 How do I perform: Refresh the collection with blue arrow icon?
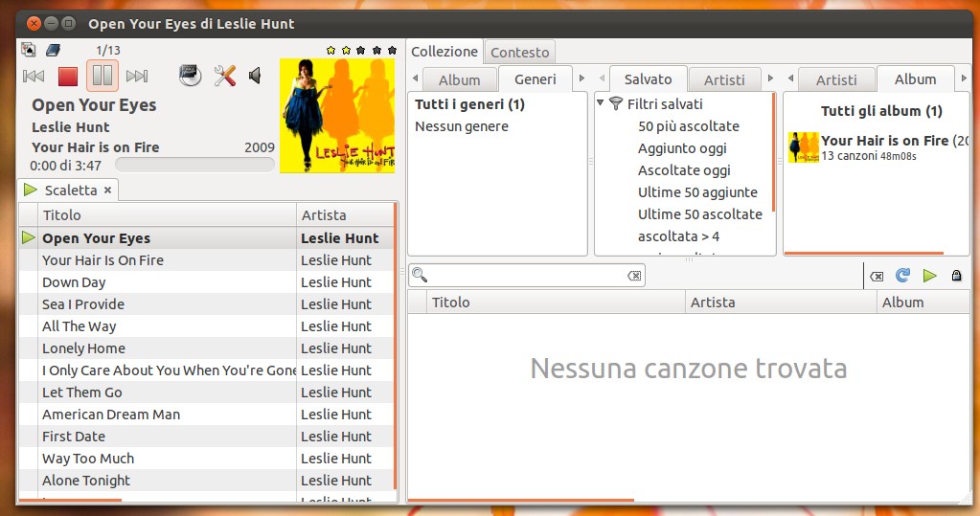(903, 275)
